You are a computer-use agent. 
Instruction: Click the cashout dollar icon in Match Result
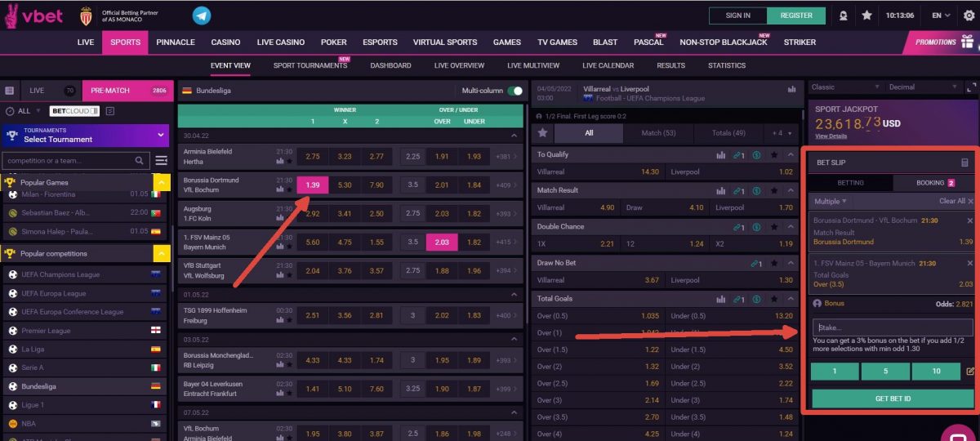(x=757, y=190)
